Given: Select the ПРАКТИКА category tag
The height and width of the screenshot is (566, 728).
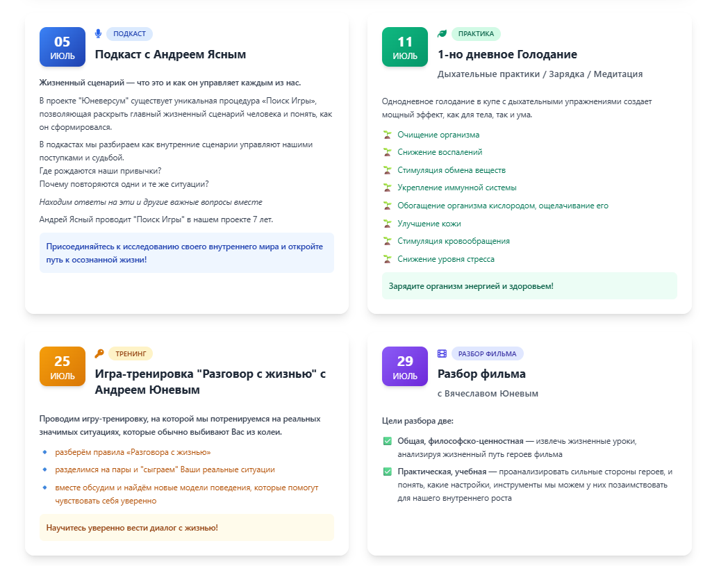Looking at the screenshot, I should pos(476,33).
